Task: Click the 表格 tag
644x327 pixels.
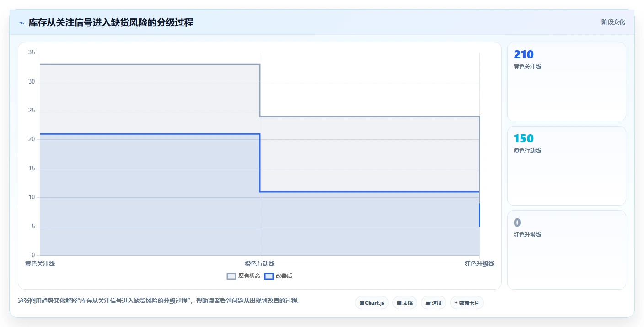Action: [x=405, y=303]
